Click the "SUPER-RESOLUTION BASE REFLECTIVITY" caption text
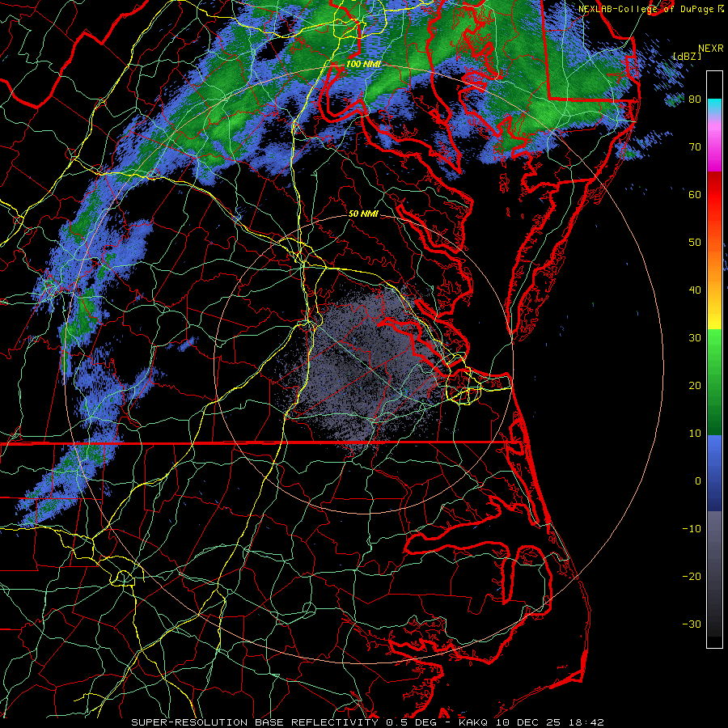 click(x=255, y=722)
